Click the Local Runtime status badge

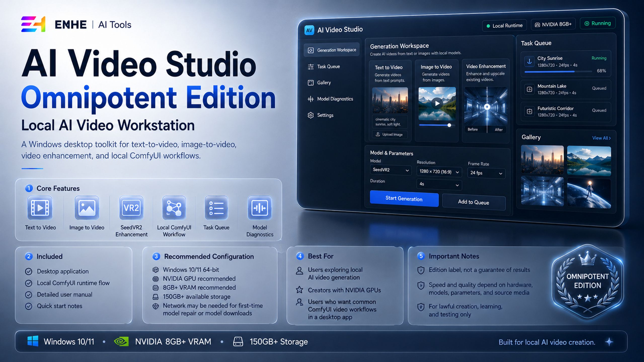coord(505,26)
